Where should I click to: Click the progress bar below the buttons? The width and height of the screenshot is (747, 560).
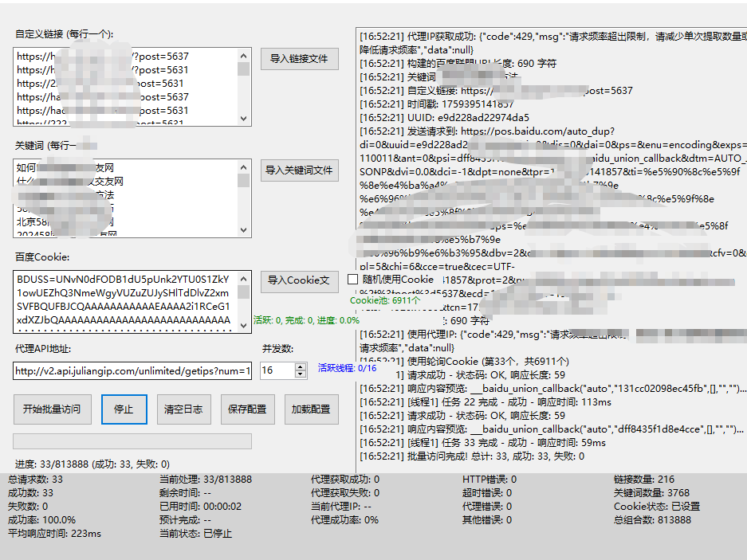(132, 441)
